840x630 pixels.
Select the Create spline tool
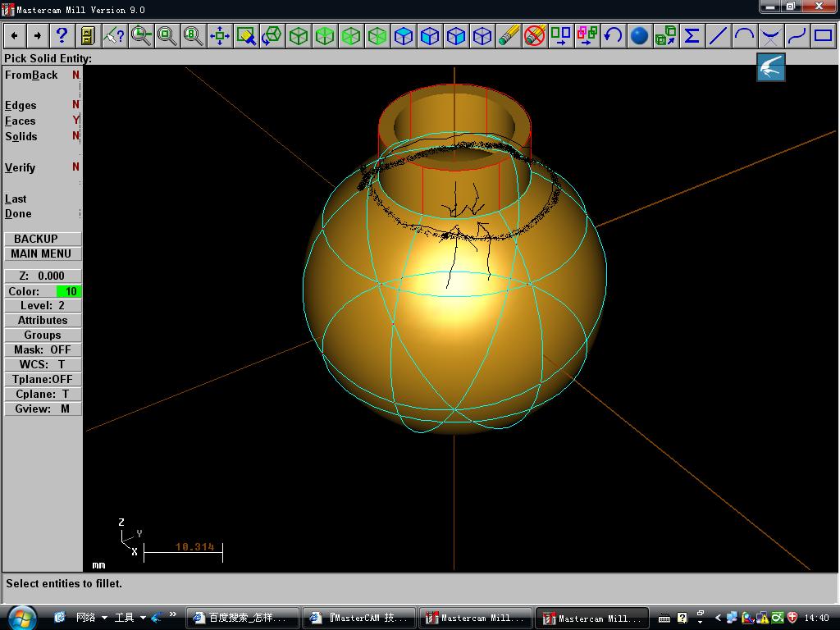click(x=797, y=36)
